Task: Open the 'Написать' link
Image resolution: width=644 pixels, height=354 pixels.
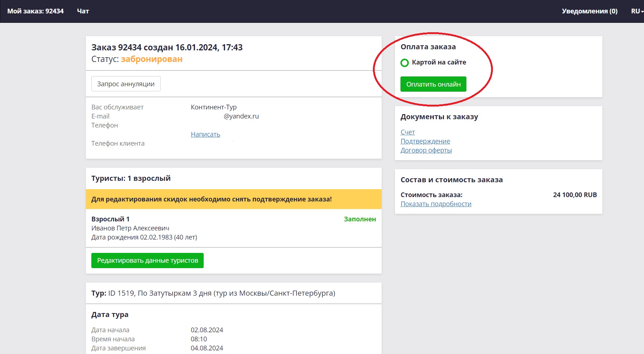Action: [x=205, y=134]
